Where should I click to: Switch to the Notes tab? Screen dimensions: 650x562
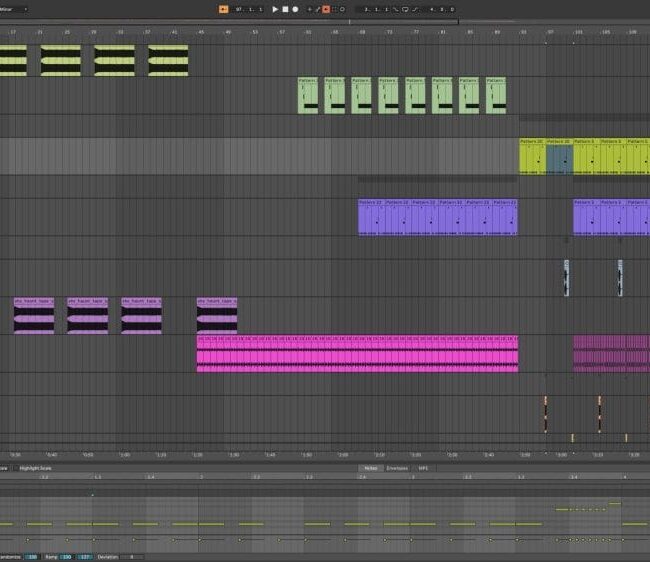(x=371, y=468)
